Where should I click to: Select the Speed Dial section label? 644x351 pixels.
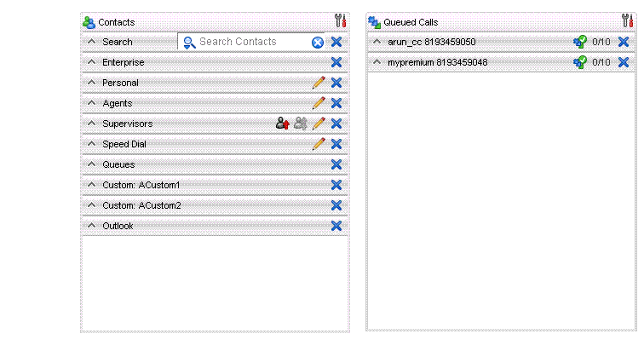[124, 144]
